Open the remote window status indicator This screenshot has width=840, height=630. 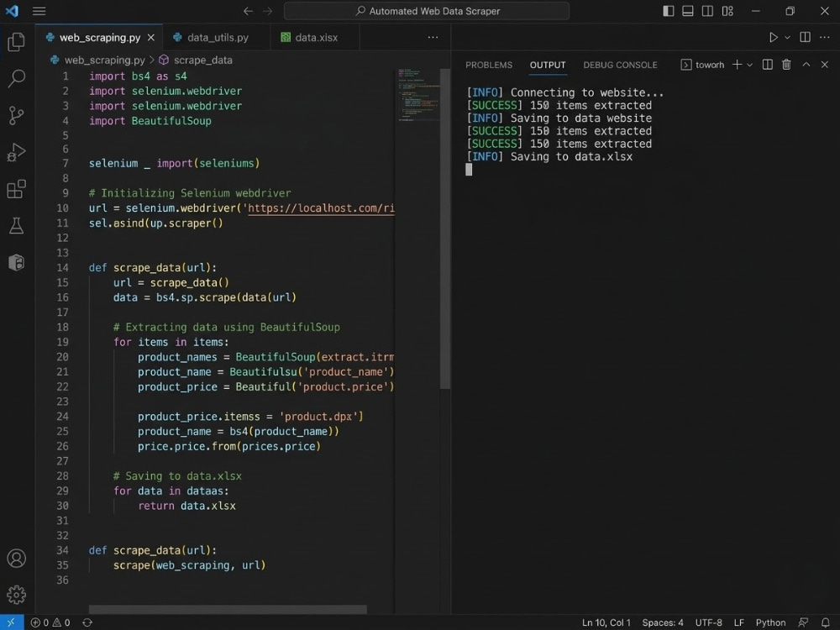(x=11, y=622)
